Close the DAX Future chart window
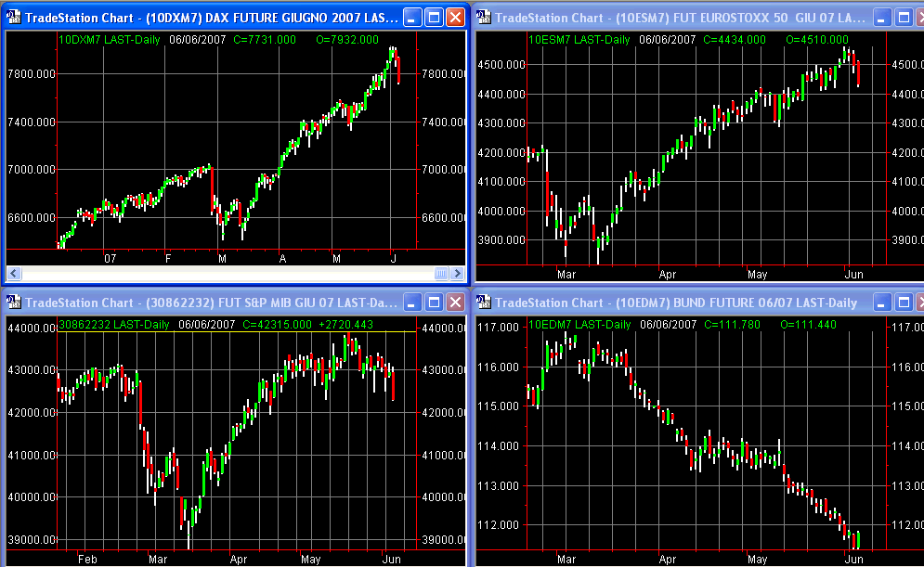 [455, 18]
